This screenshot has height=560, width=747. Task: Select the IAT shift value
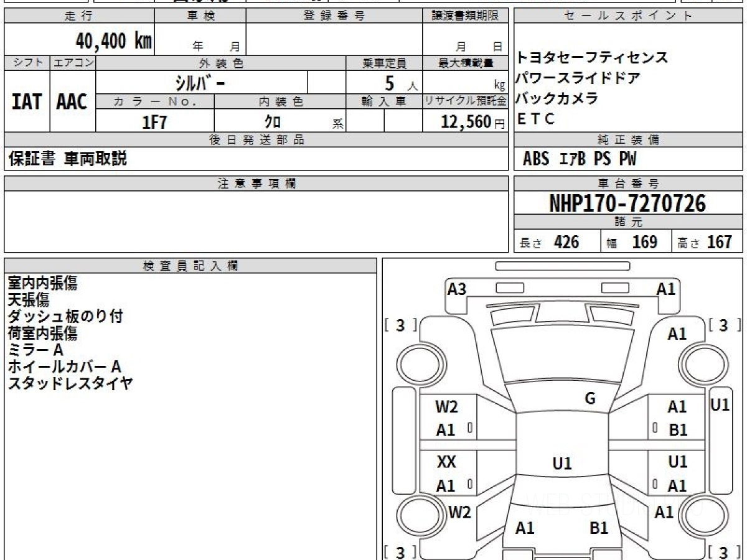[27, 102]
